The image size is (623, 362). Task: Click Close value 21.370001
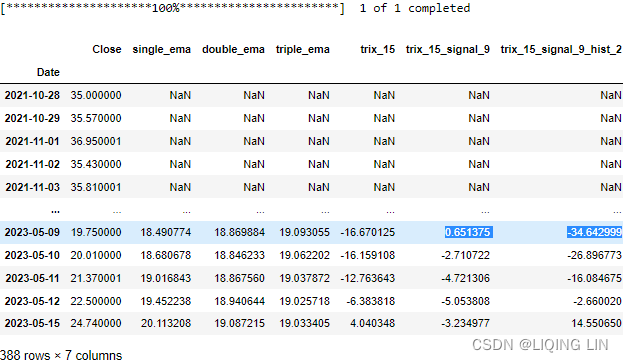click(96, 279)
